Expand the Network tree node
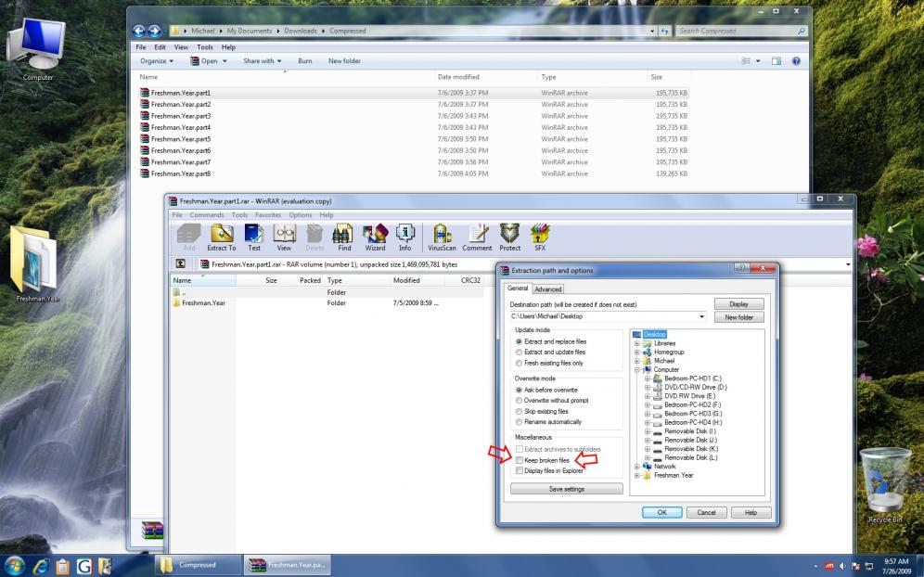The width and height of the screenshot is (924, 577). 637,467
